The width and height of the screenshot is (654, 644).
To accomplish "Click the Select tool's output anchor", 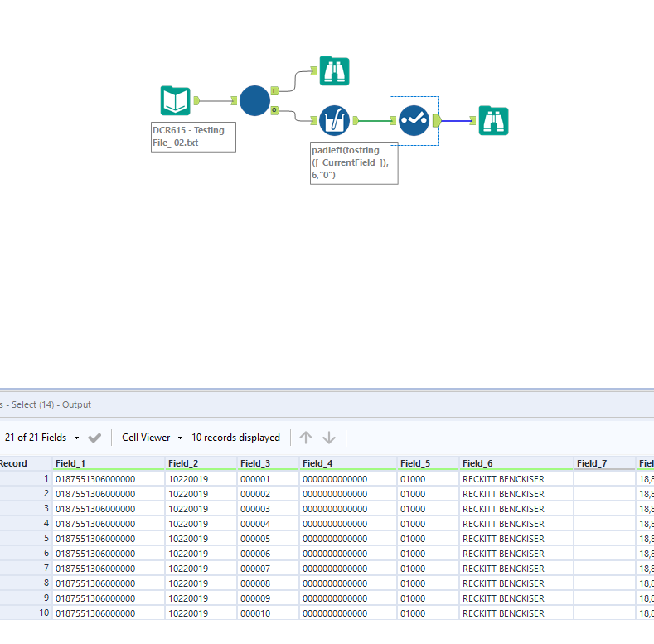I will 436,121.
